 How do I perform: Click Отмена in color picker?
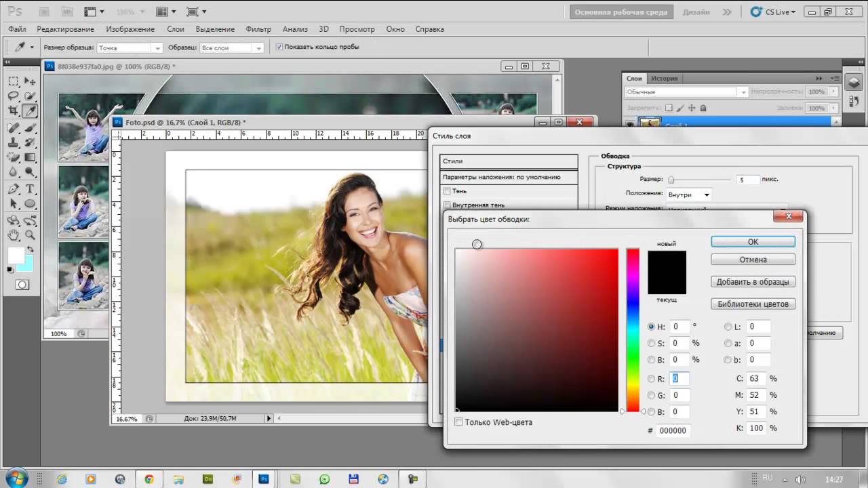coord(753,260)
